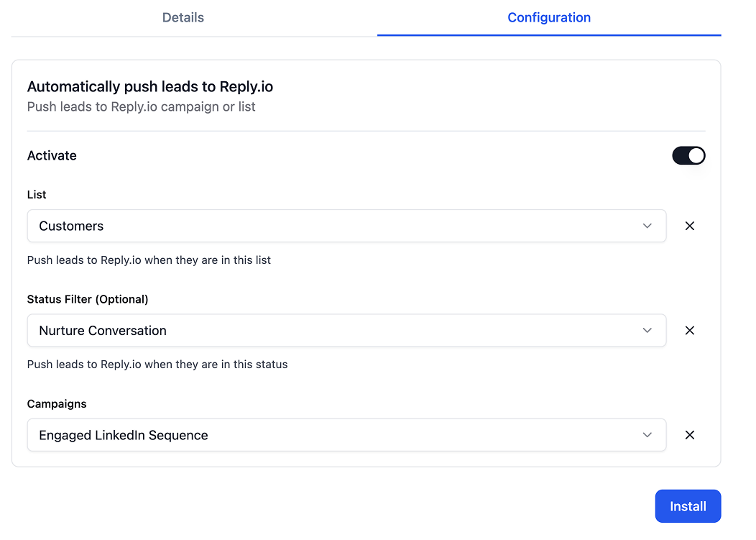The width and height of the screenshot is (756, 540).
Task: Clear the Nurture Conversation status filter
Action: point(689,331)
